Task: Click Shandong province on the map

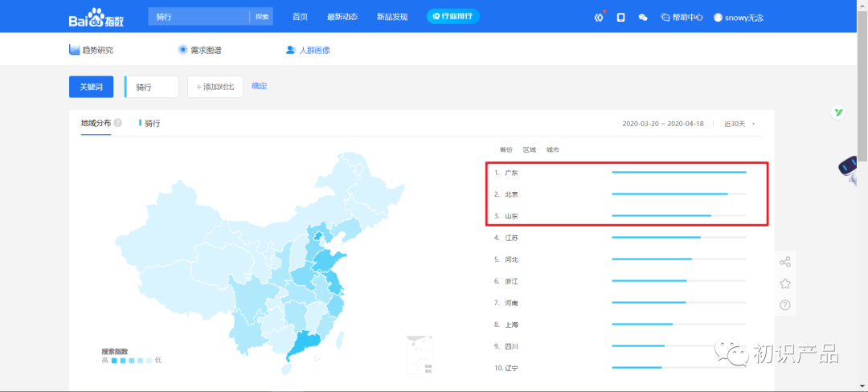Action: click(330, 260)
